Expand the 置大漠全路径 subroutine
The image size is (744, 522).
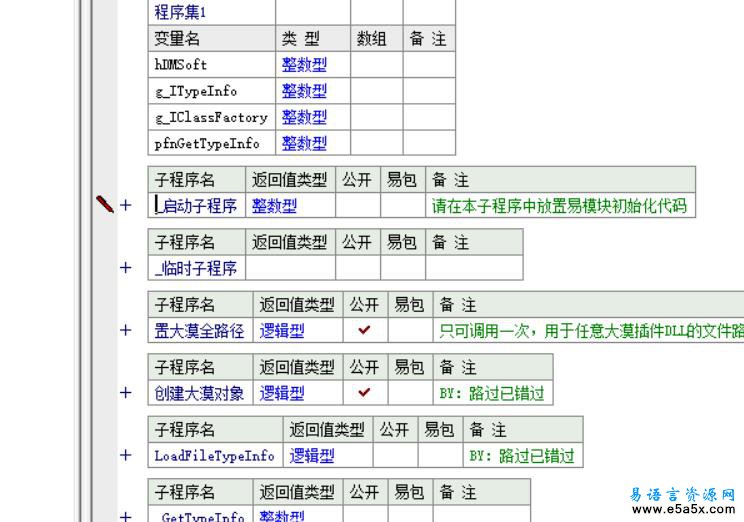coord(126,330)
